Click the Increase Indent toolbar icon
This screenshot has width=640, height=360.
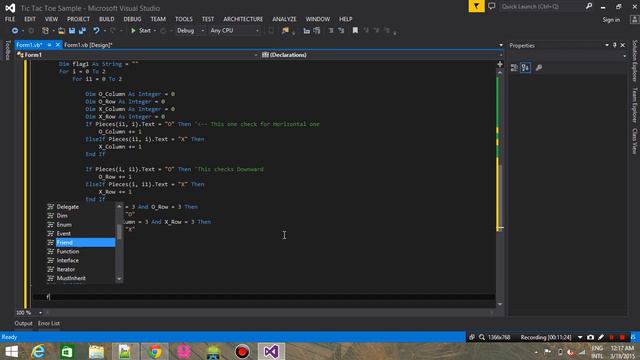(x=341, y=31)
